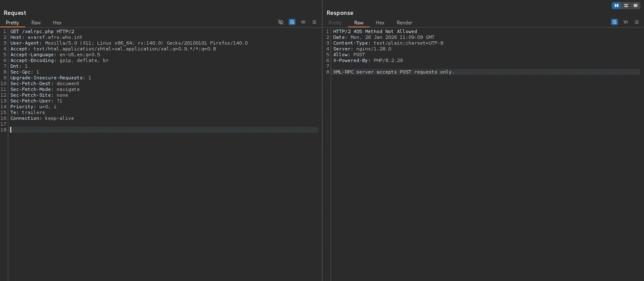Switch to side-by-side layout view
The height and width of the screenshot is (281, 644).
point(616,5)
